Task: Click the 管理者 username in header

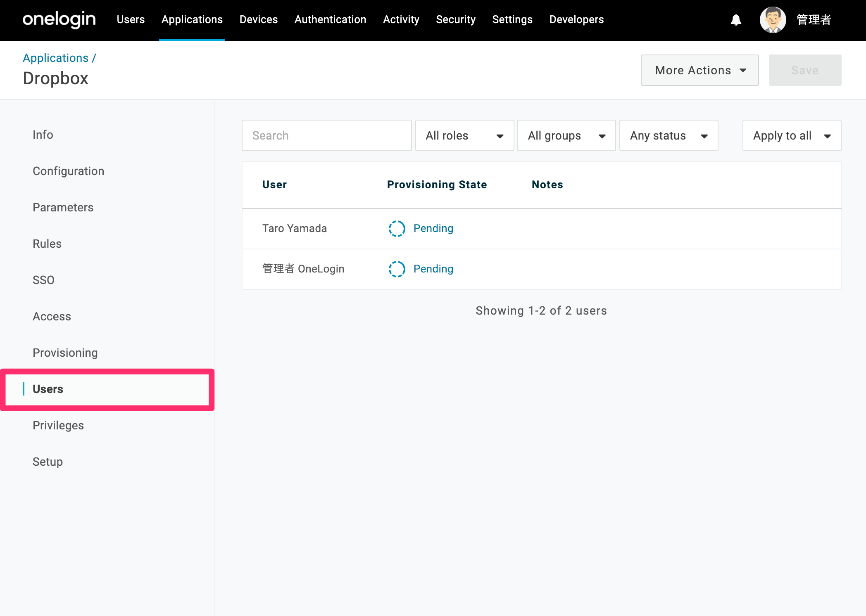Action: 814,20
